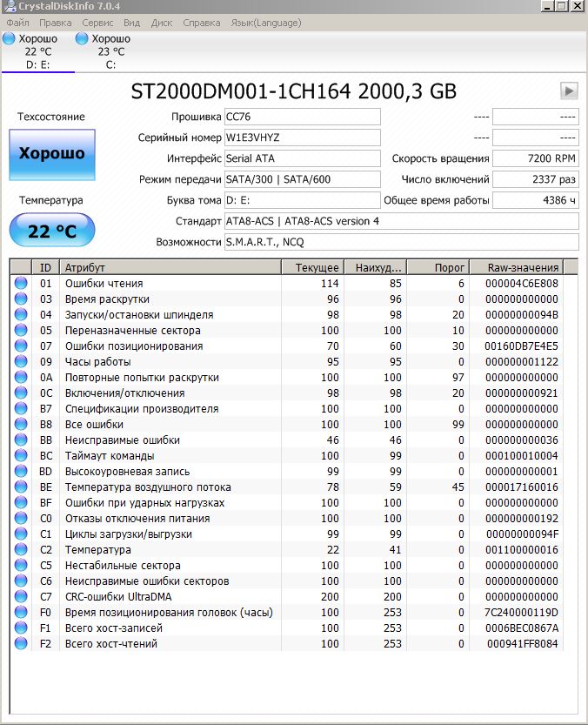Click raw value 000941FF8084
The height and width of the screenshot is (725, 588).
[x=523, y=644]
